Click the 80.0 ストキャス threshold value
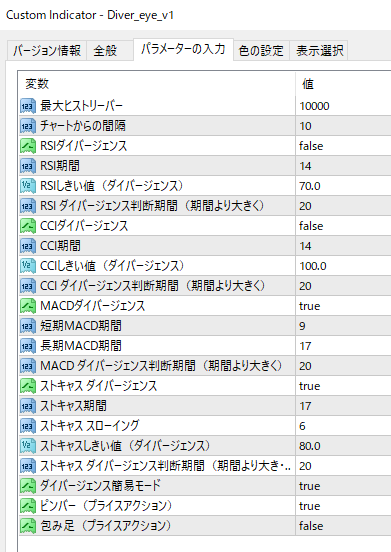 tap(310, 446)
